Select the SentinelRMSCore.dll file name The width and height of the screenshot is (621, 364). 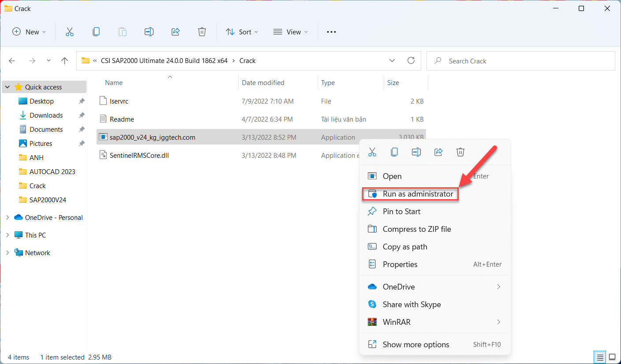[139, 156]
